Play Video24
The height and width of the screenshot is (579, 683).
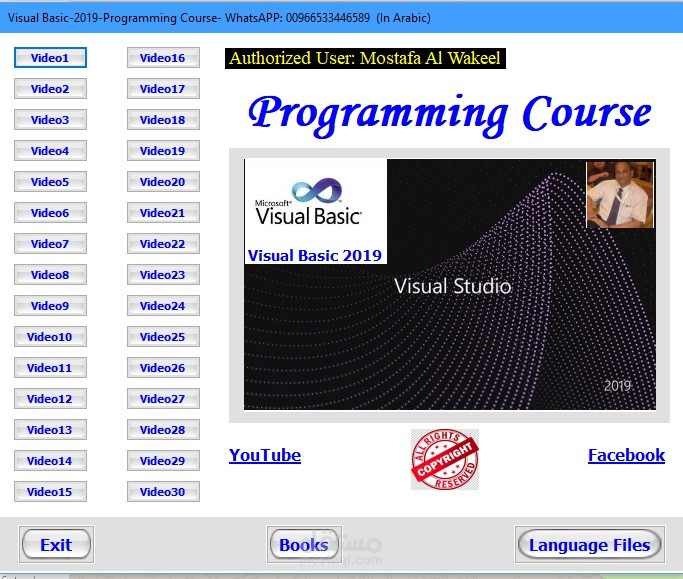(x=163, y=306)
